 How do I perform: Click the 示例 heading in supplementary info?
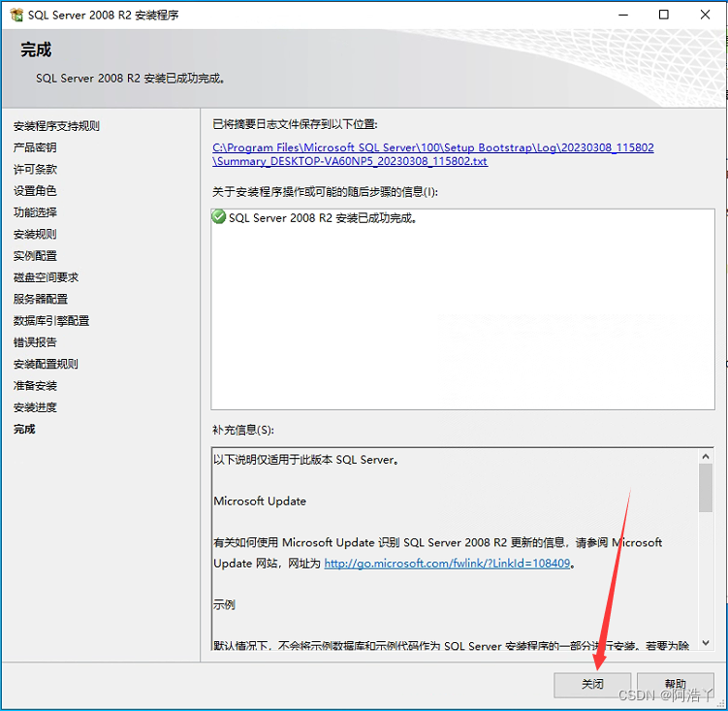click(224, 604)
